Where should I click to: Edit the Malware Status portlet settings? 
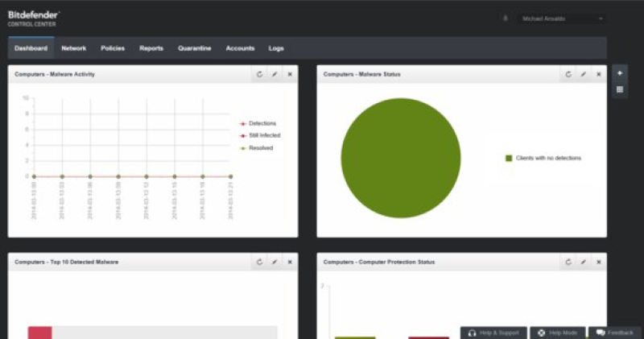coord(584,74)
